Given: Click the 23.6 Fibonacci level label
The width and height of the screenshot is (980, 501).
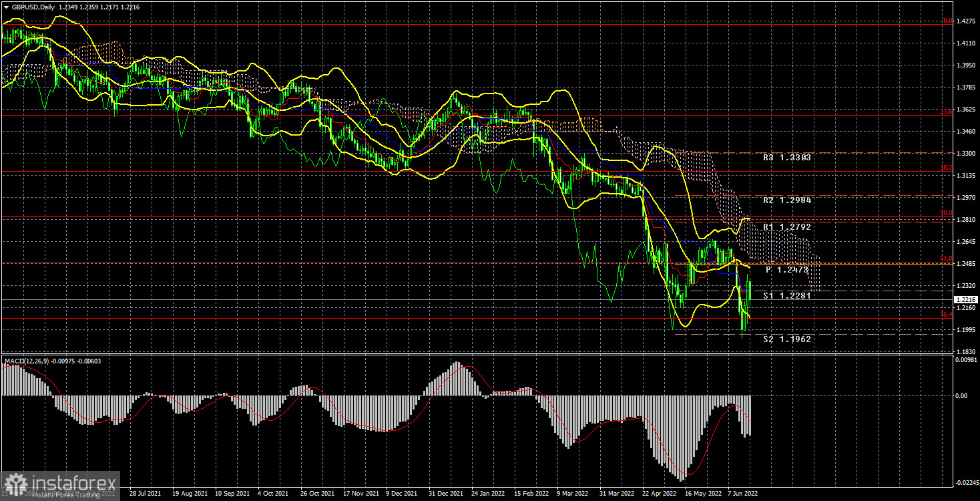Looking at the screenshot, I should [946, 112].
